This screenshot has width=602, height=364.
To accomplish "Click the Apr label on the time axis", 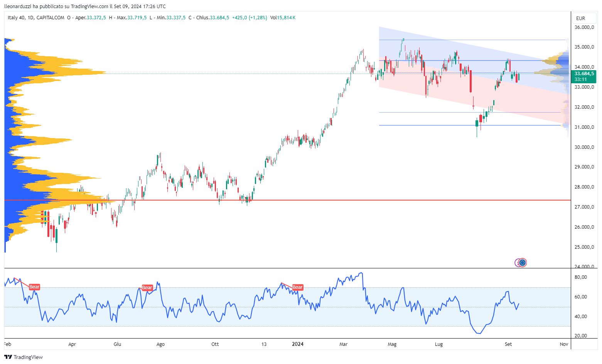I will 72,344.
